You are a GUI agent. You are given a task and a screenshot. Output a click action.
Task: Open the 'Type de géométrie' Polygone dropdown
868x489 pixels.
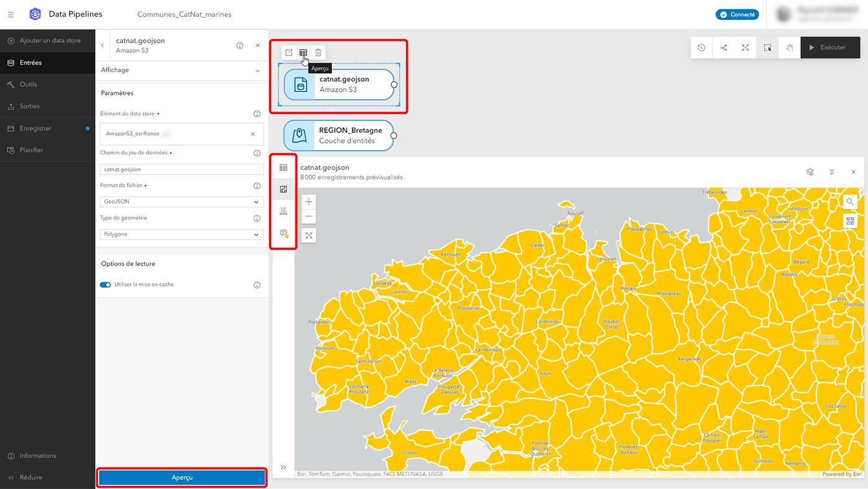182,235
